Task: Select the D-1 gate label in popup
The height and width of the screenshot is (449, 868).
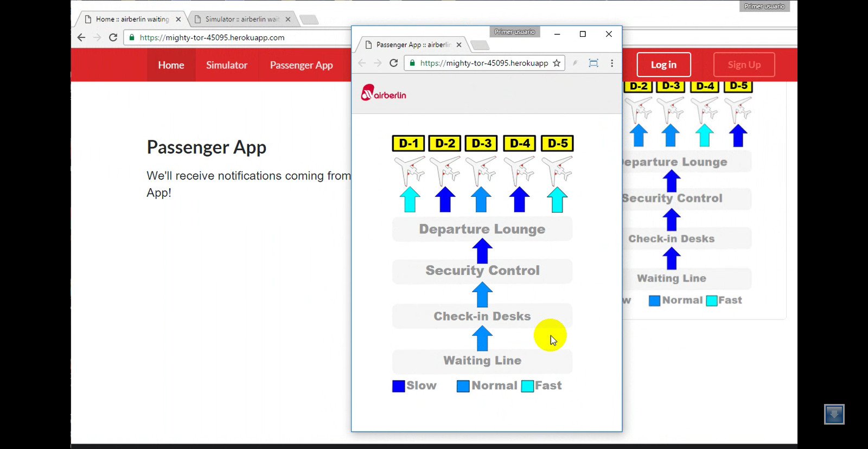Action: [x=409, y=143]
